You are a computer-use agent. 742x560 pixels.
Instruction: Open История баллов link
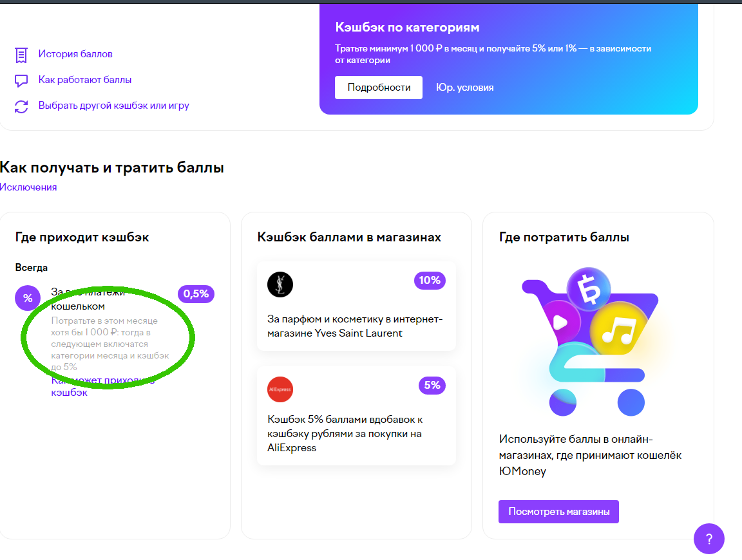pos(76,54)
